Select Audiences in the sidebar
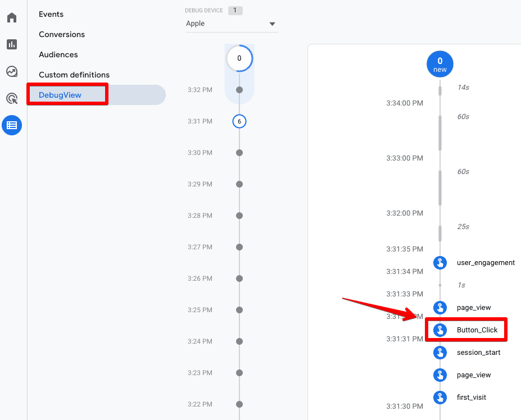 [x=58, y=54]
